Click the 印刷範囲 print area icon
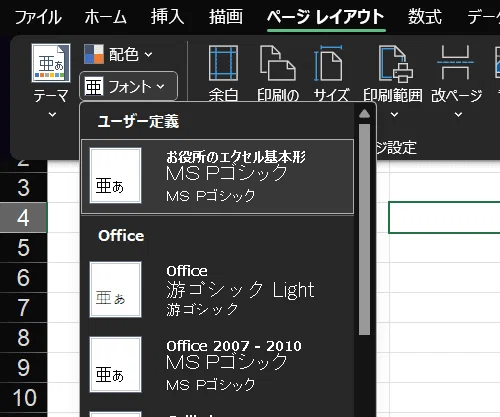 [396, 63]
